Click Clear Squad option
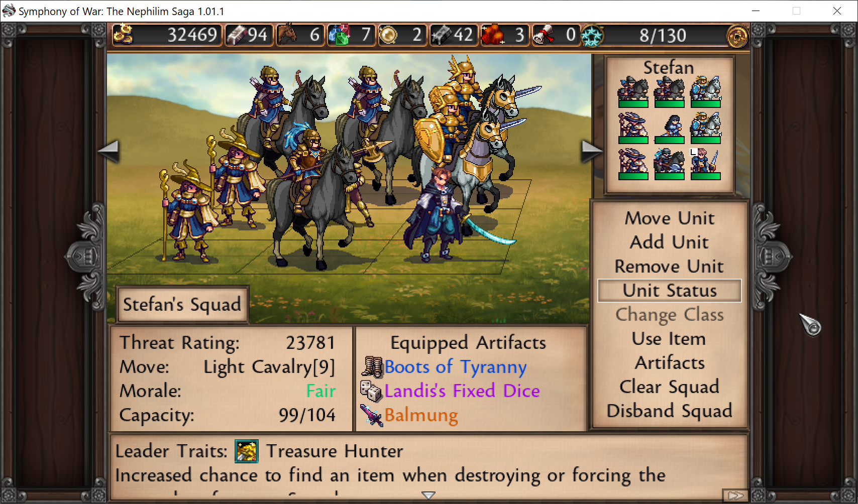858x504 pixels. point(670,387)
